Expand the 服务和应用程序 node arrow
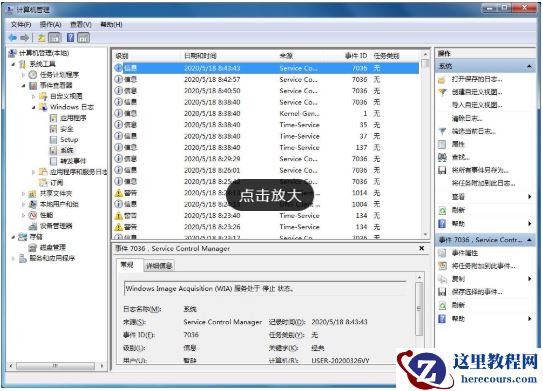The image size is (543, 391). click(x=13, y=258)
